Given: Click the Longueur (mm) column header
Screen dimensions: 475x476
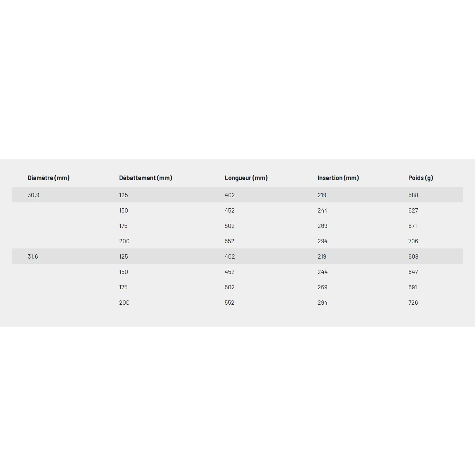Looking at the screenshot, I should click(246, 178).
